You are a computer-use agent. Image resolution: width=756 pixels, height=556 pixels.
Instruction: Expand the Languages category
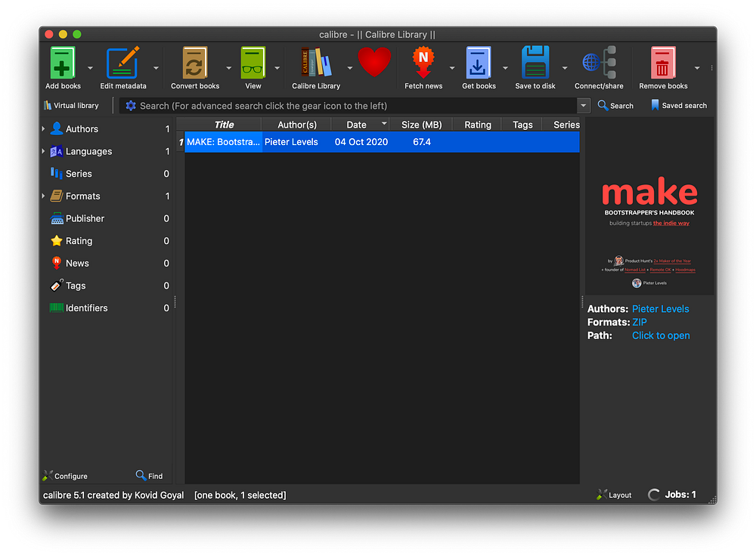click(43, 151)
